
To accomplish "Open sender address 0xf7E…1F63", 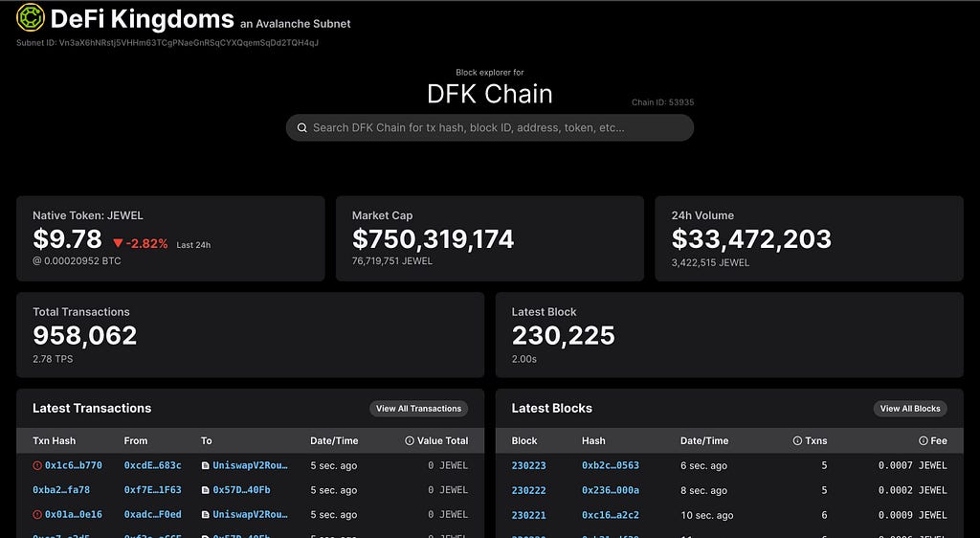I will 152,490.
